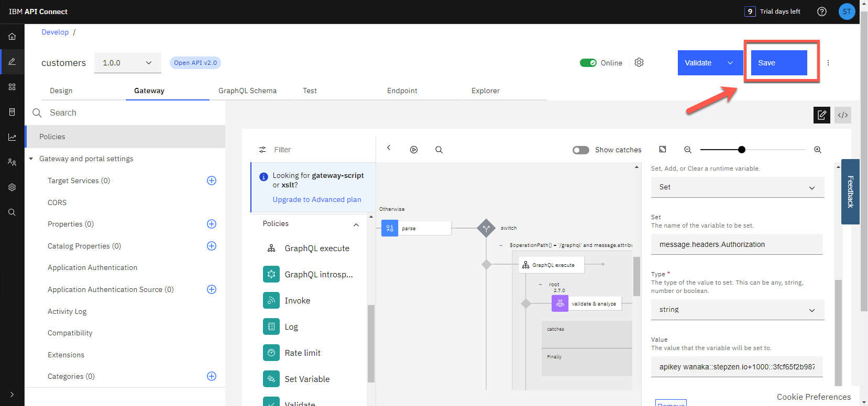
Task: Click Upgrade to Advanced plan link
Action: (x=316, y=199)
